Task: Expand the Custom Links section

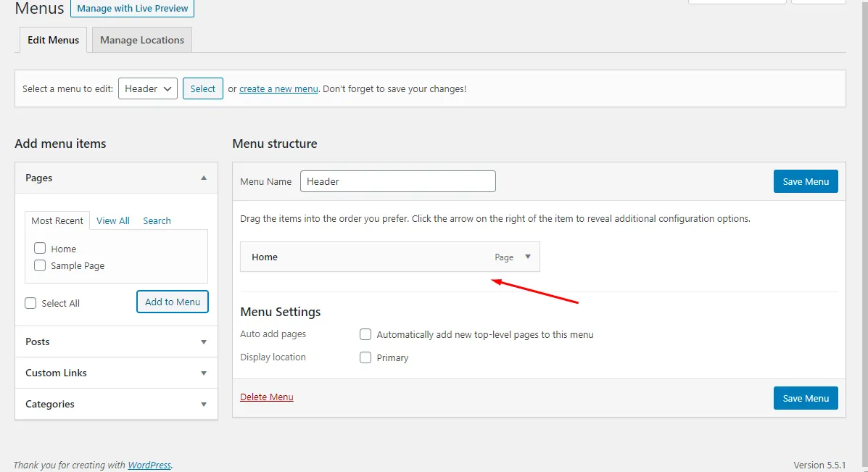Action: (x=116, y=373)
